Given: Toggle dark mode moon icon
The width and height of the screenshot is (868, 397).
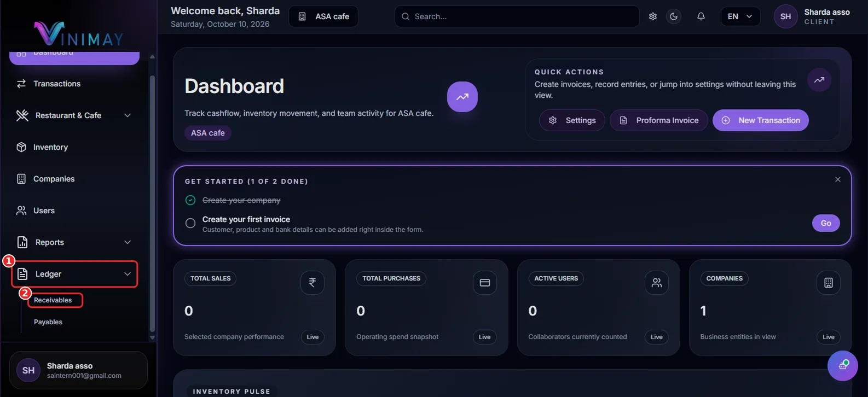Looking at the screenshot, I should pyautogui.click(x=674, y=16).
